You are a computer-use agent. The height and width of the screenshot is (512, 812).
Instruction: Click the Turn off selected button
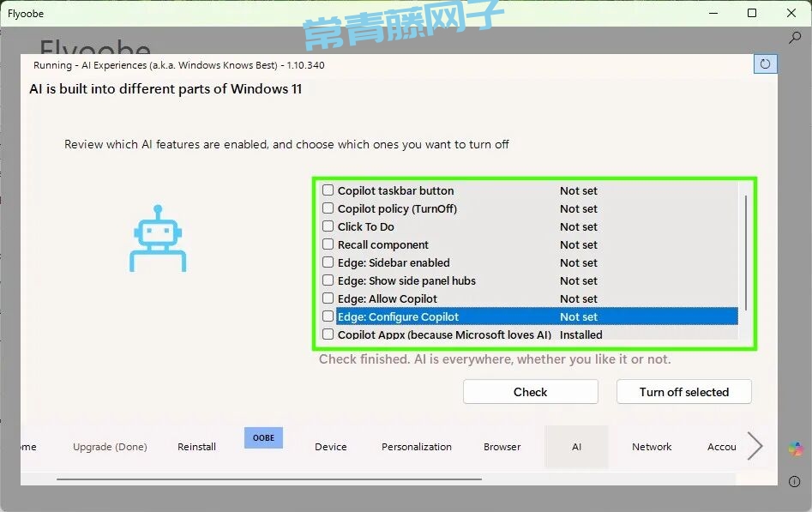pyautogui.click(x=683, y=392)
